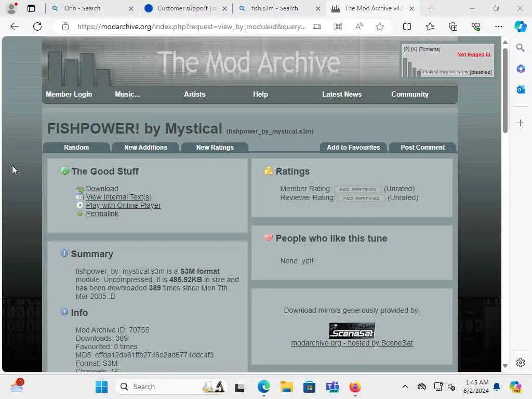
Task: Close the fish.s3m - Search tab
Action: pos(318,8)
